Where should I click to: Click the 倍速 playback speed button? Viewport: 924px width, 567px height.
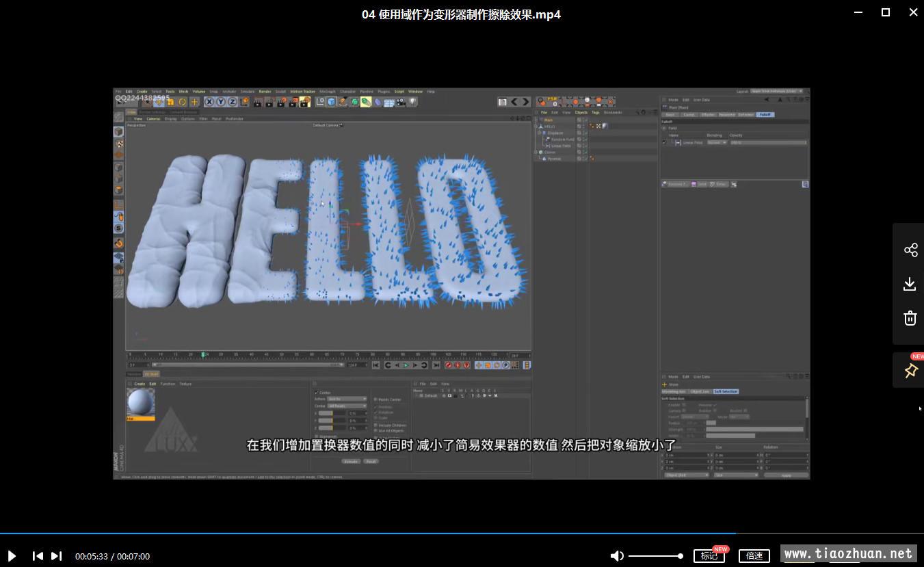pyautogui.click(x=754, y=556)
